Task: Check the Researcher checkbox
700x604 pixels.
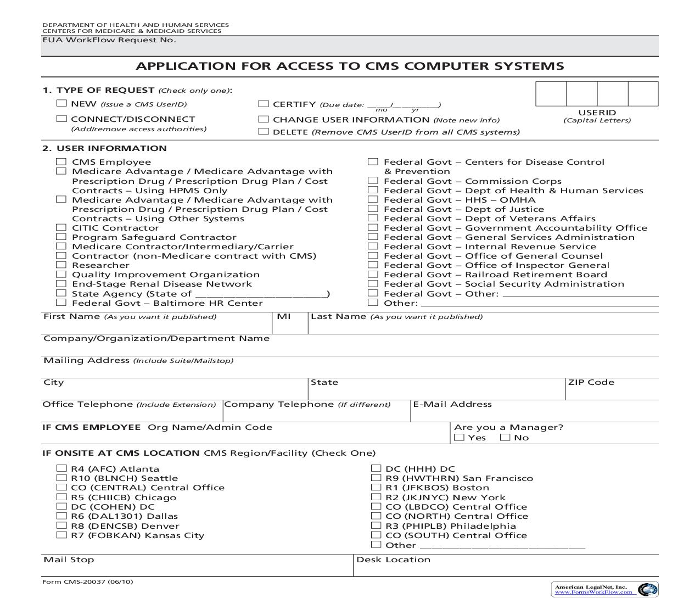Action: 60,265
